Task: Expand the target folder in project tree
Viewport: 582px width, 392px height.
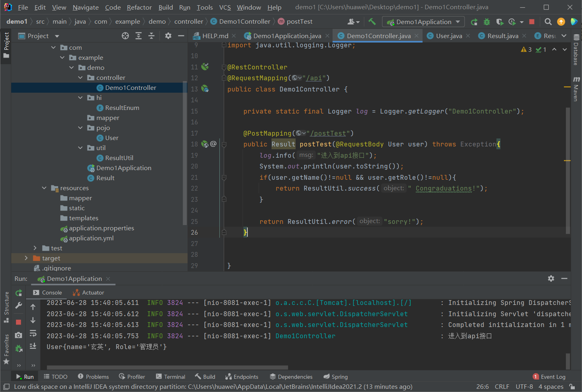Action: tap(27, 258)
